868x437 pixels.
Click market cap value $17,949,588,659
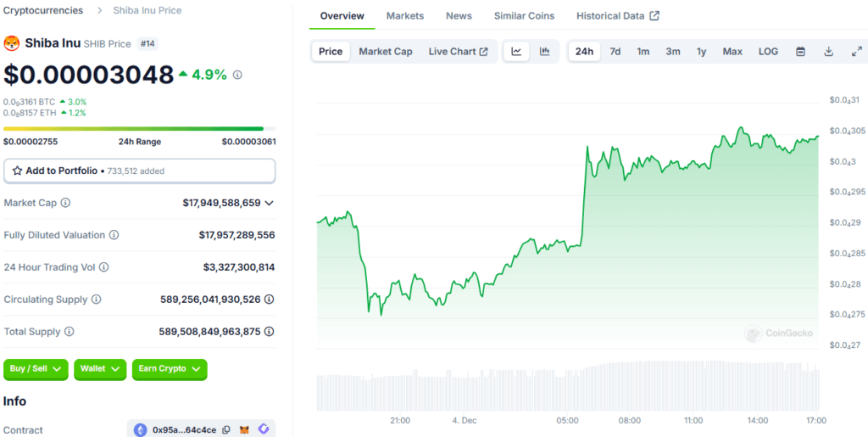click(x=221, y=203)
